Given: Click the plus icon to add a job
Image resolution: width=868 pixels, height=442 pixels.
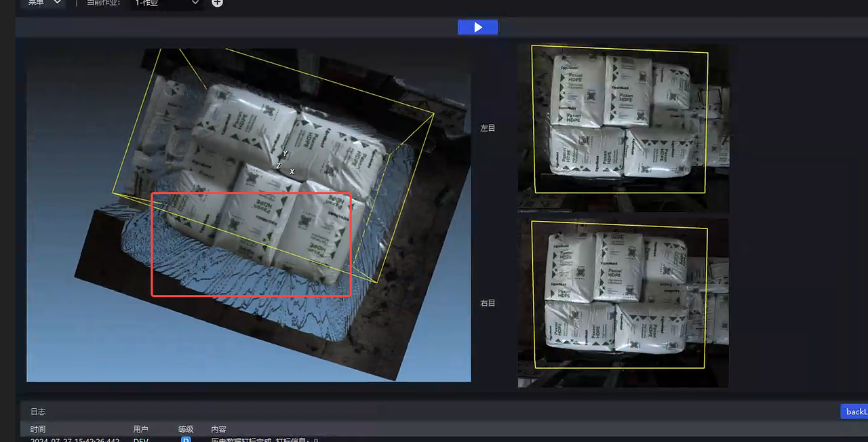Looking at the screenshot, I should pyautogui.click(x=217, y=3).
